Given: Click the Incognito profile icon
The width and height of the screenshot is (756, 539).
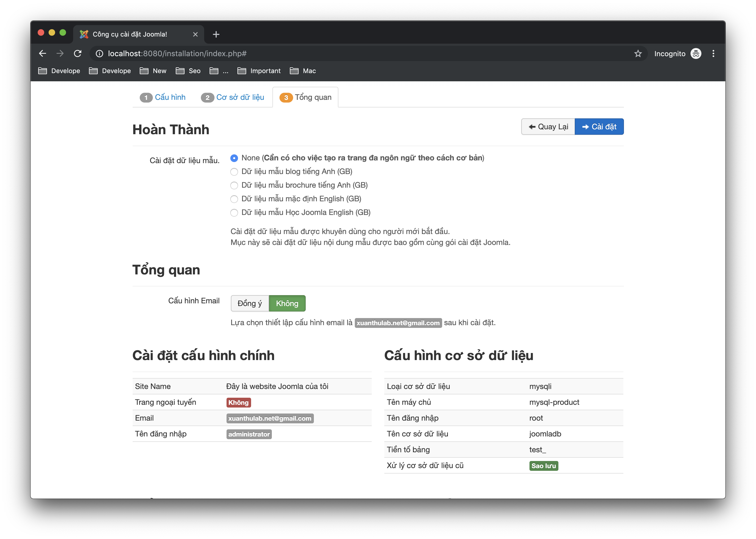Looking at the screenshot, I should click(696, 53).
